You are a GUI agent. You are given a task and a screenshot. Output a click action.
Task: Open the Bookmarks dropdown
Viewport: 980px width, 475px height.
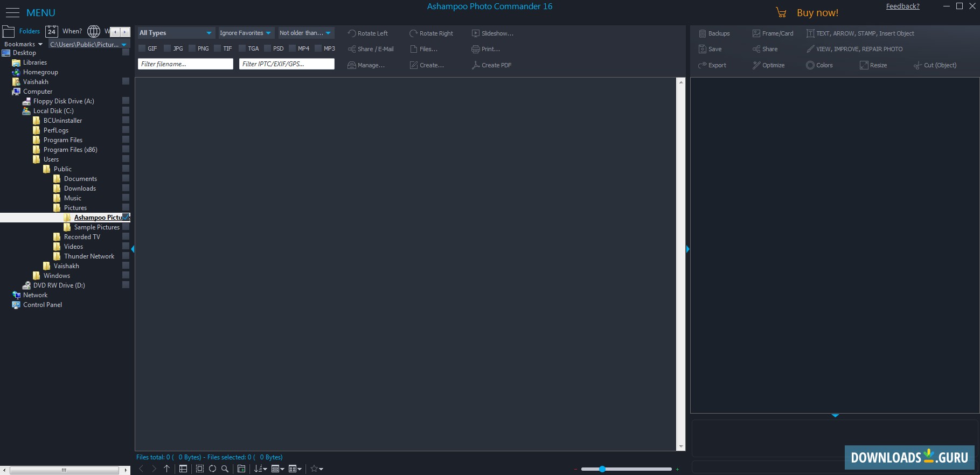point(23,44)
